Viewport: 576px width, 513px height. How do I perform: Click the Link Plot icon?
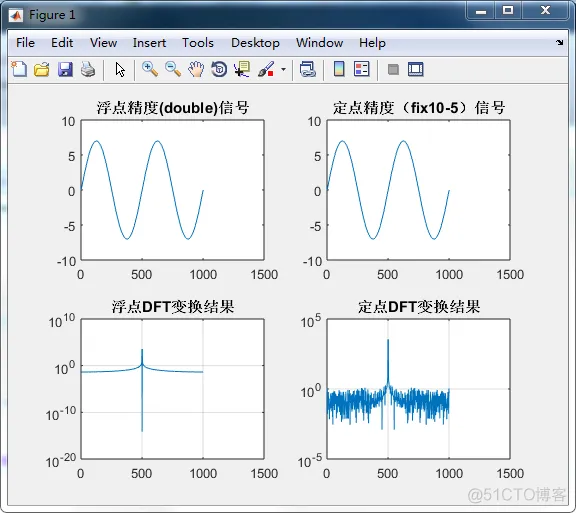click(307, 69)
